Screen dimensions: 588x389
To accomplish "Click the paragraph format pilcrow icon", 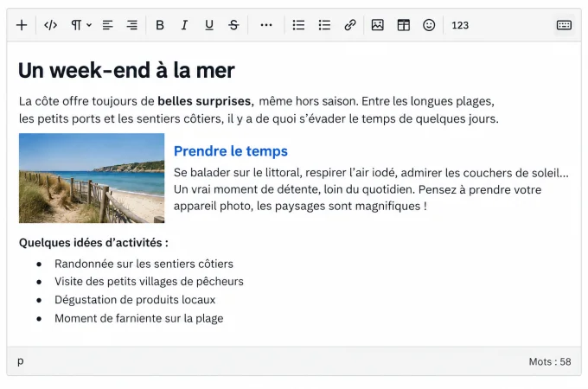I will click(76, 25).
